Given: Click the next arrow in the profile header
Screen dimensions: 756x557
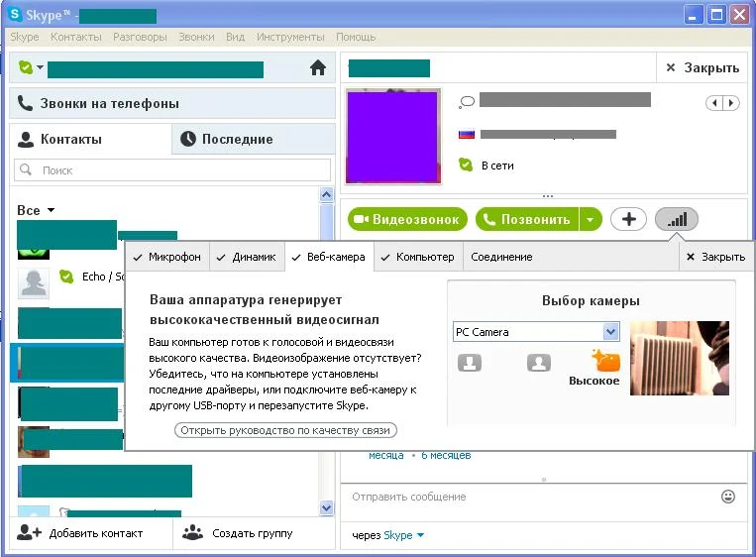Looking at the screenshot, I should [731, 103].
